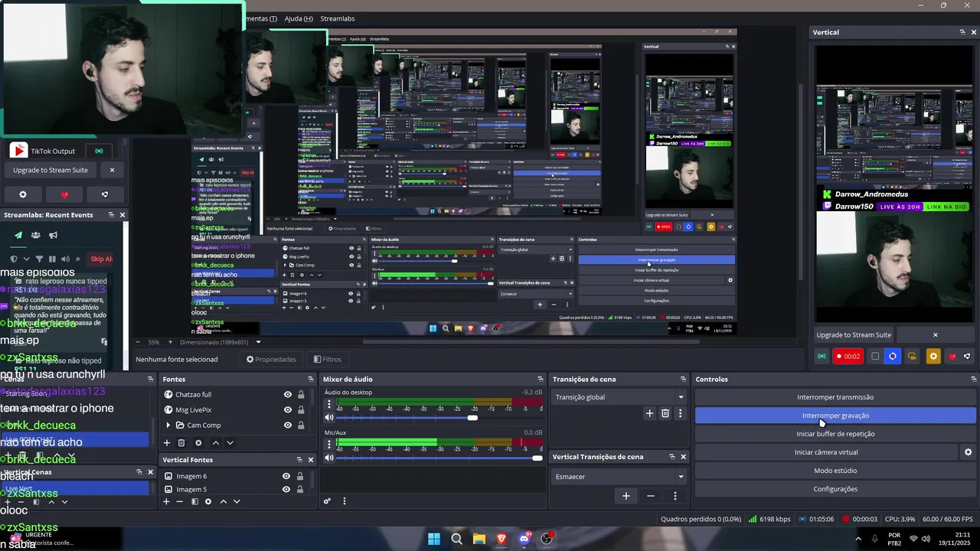Open the taskbar Search icon

click(456, 539)
